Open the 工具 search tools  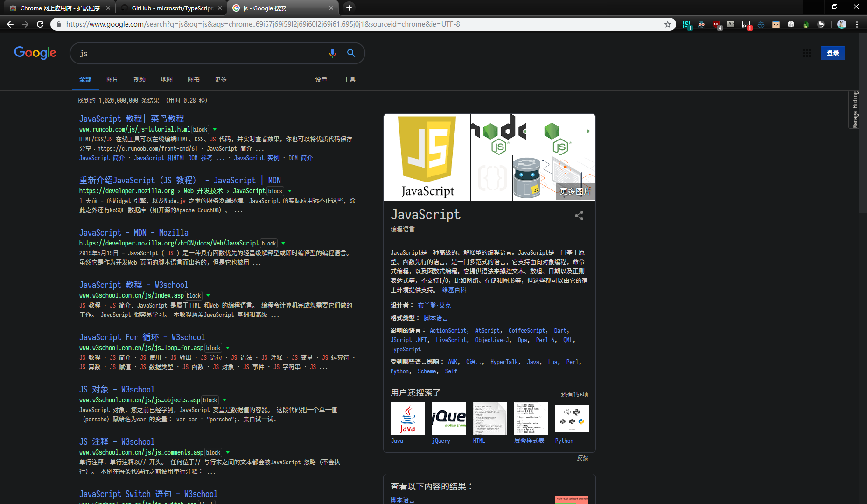coord(350,79)
